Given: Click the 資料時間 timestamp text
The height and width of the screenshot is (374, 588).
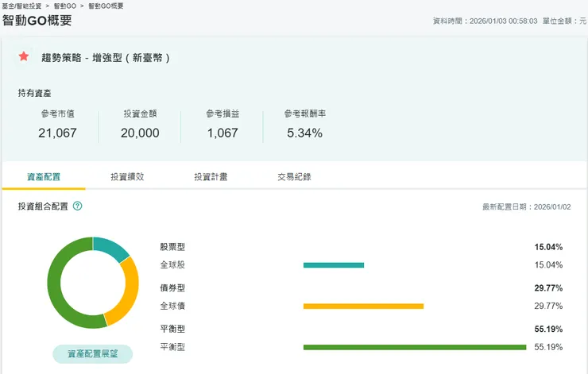Looking at the screenshot, I should 485,21.
